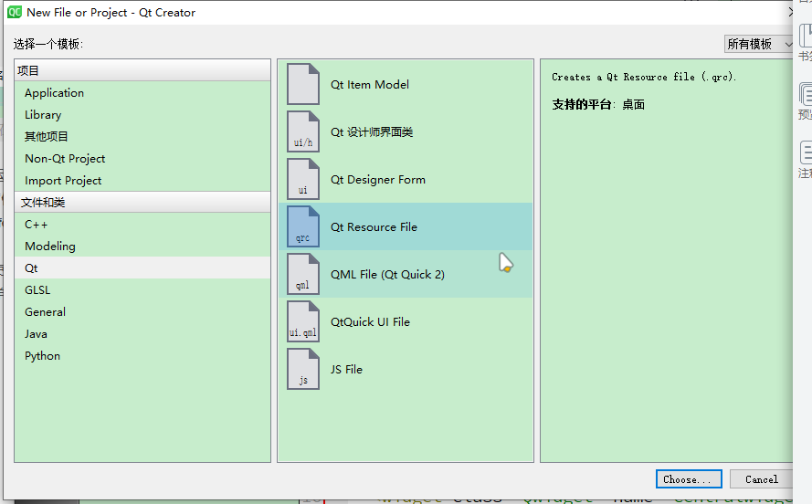Select the Qt Item Model file icon
Image resolution: width=812 pixels, height=504 pixels.
(x=303, y=84)
